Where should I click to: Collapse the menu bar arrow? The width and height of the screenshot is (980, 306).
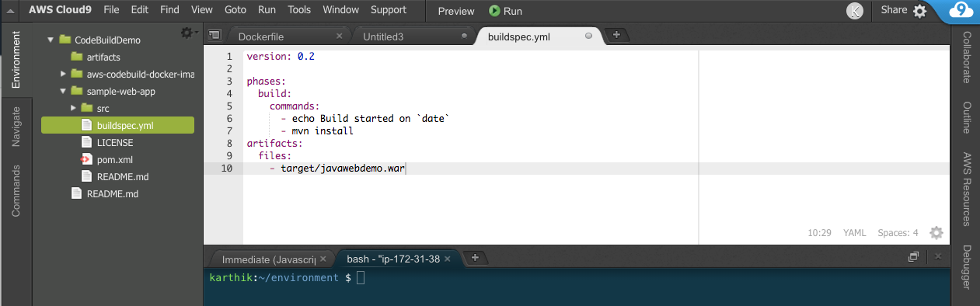12,11
